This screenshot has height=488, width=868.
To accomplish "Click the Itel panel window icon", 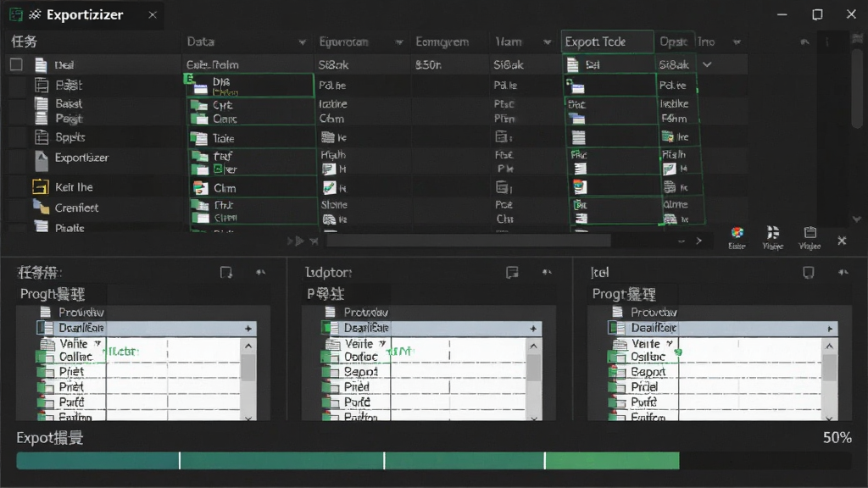I will (808, 272).
